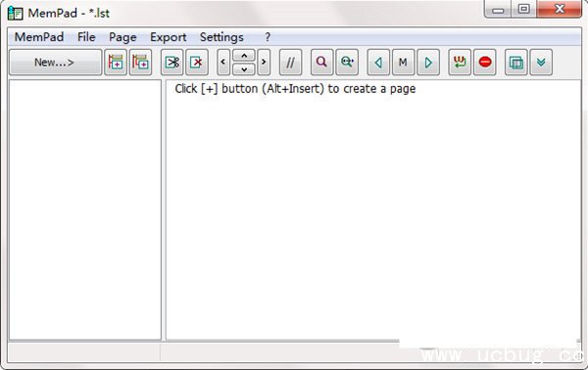This screenshot has width=588, height=370.
Task: Toggle word wrap icon
Action: pos(460,63)
